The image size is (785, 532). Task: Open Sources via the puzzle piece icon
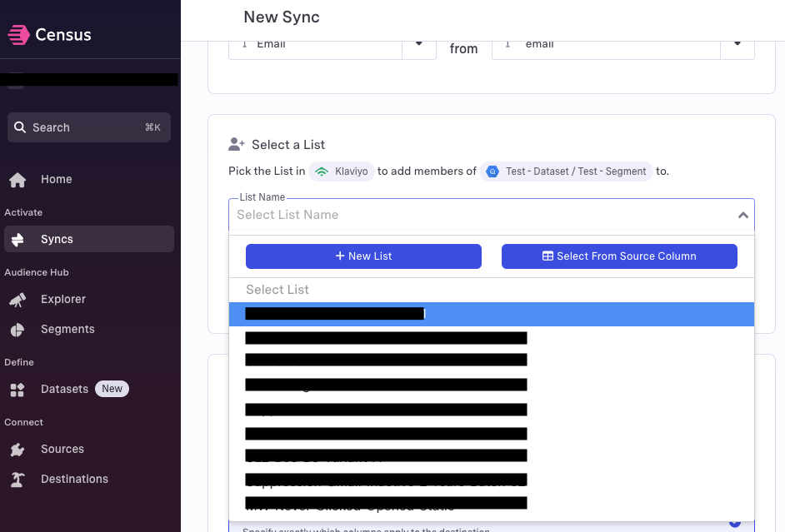[x=17, y=450]
